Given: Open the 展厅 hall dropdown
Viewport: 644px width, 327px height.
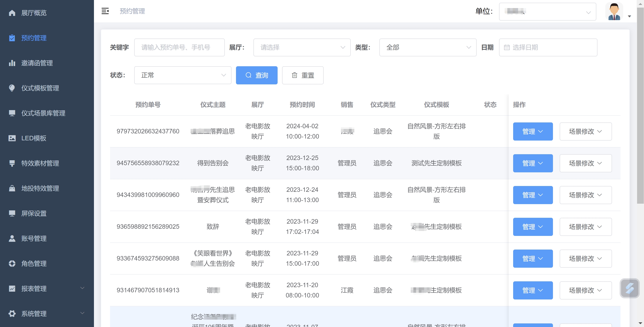Looking at the screenshot, I should (302, 47).
